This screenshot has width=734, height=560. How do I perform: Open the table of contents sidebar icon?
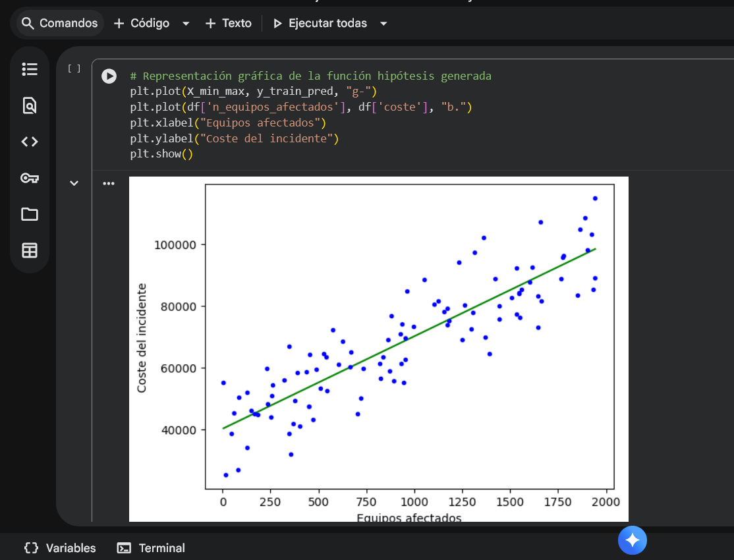tap(30, 69)
